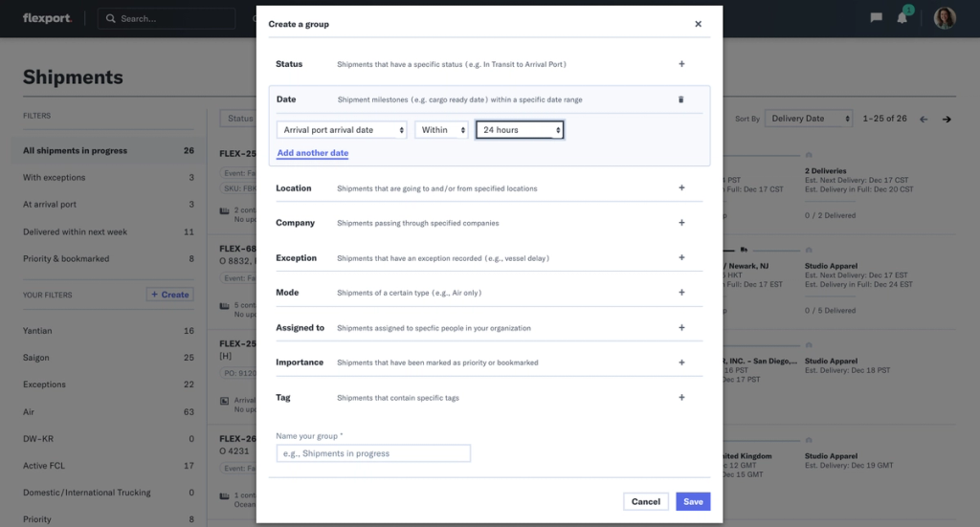Click the Create filter button
Screen dimensions: 980x527
[170, 295]
